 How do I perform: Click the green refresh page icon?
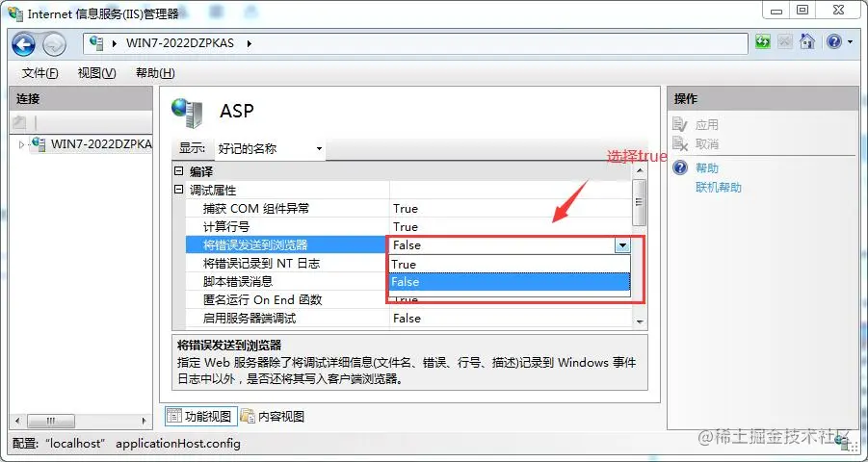click(763, 42)
